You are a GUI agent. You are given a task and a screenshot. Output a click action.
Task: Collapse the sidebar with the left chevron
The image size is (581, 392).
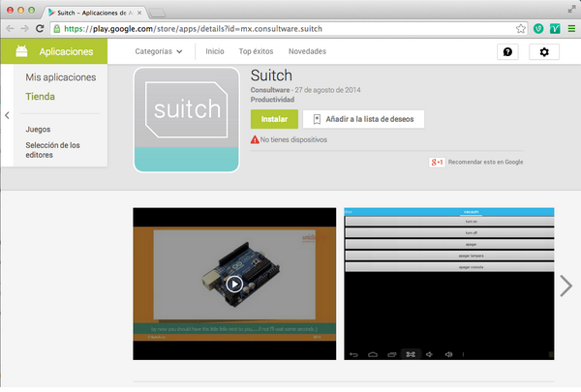pos(7,115)
